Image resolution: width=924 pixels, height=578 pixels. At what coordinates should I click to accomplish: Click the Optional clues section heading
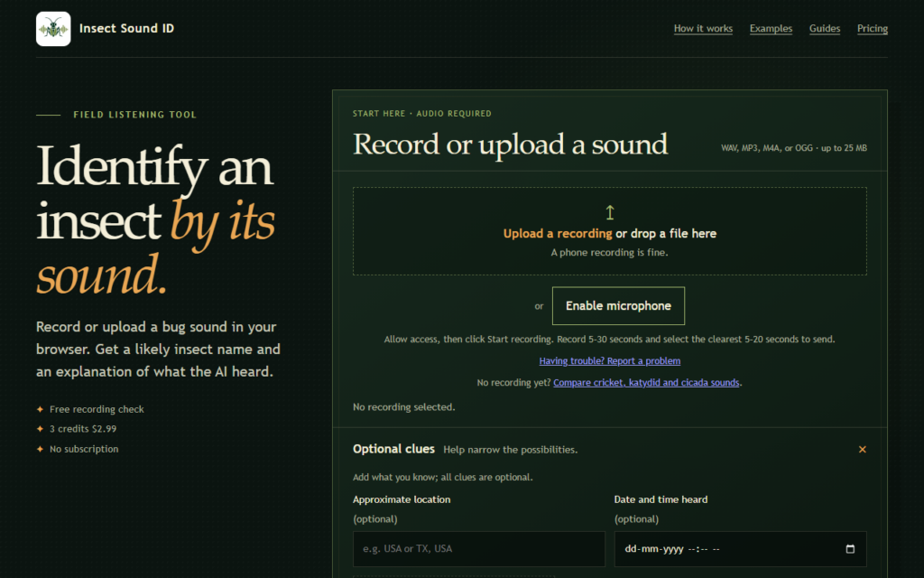tap(393, 449)
